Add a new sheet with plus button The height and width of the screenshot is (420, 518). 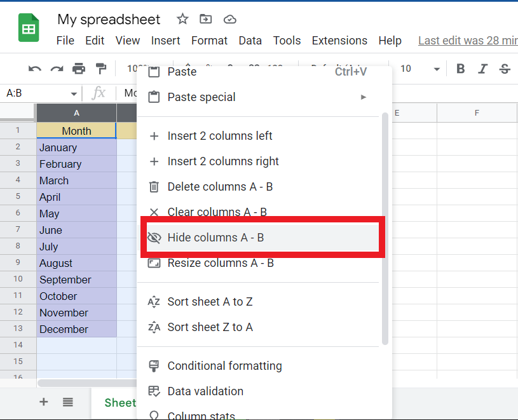tap(43, 402)
